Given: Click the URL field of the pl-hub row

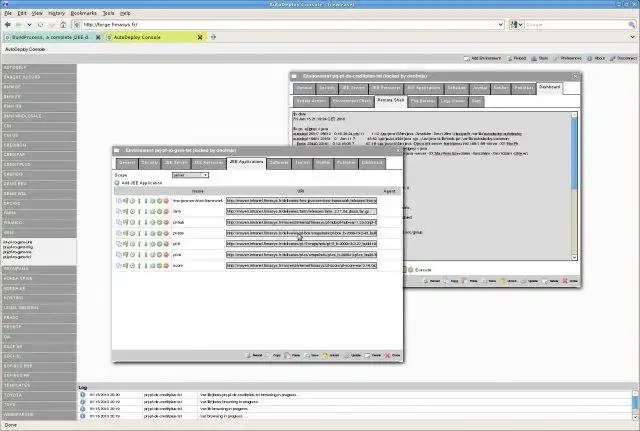Looking at the screenshot, I should tap(302, 222).
